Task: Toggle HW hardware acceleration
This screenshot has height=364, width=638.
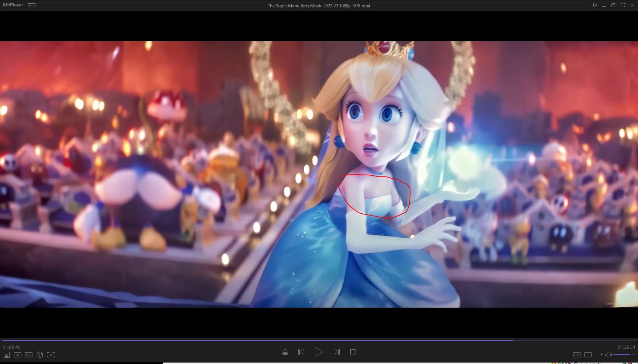Action: (x=577, y=355)
